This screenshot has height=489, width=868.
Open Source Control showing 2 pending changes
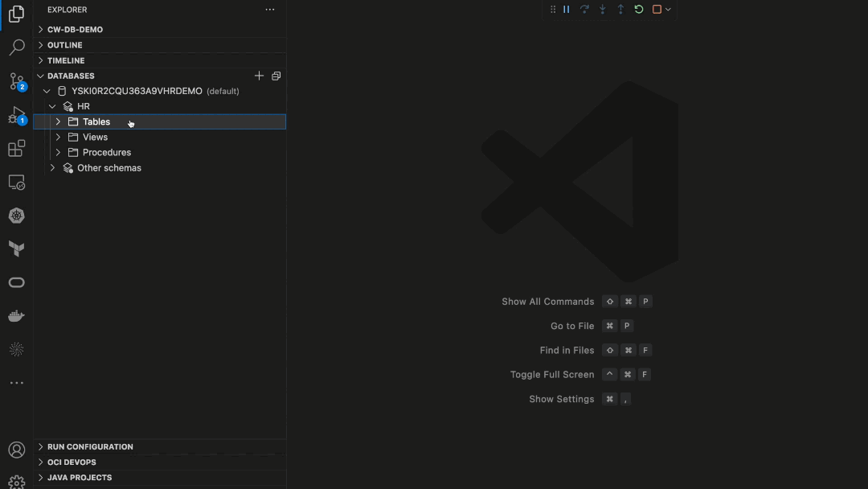click(x=16, y=81)
